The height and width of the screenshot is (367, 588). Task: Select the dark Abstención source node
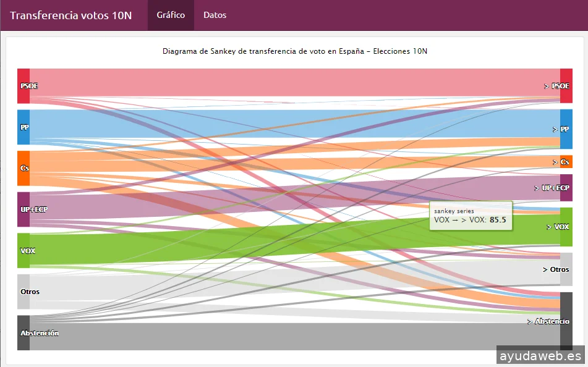23,332
